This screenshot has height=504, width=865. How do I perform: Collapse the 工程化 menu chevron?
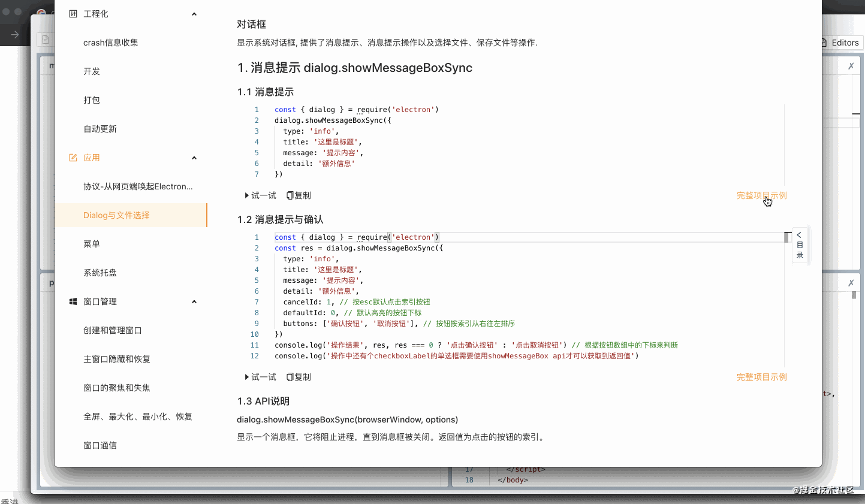pyautogui.click(x=194, y=14)
